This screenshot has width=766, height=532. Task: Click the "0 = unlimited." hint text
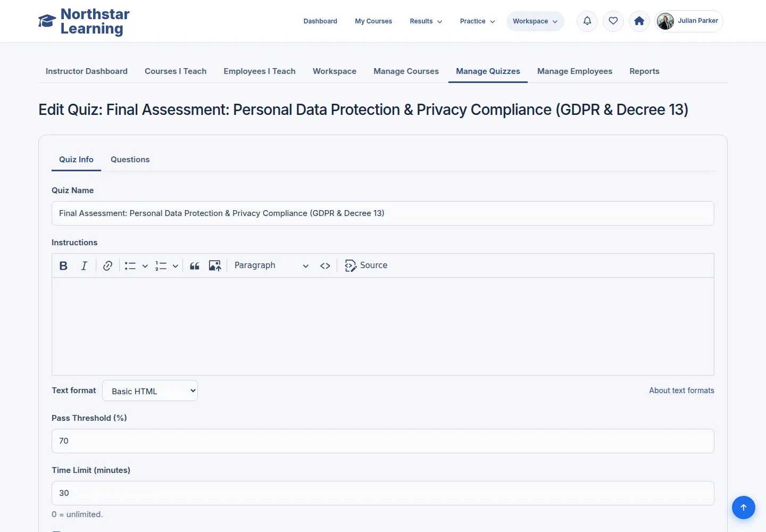(77, 514)
